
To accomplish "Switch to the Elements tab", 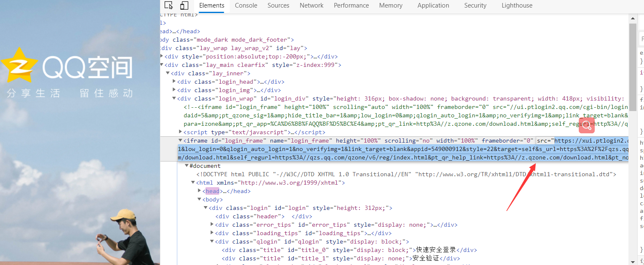I will (212, 5).
